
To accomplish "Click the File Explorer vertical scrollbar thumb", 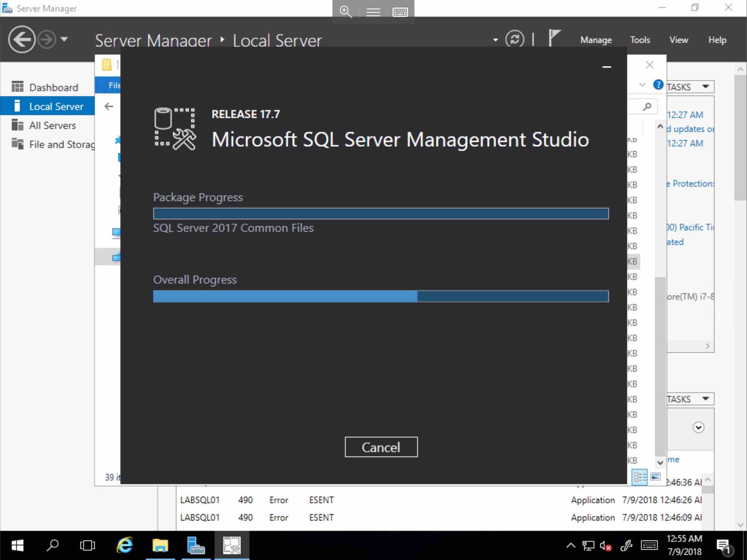I will (x=660, y=366).
